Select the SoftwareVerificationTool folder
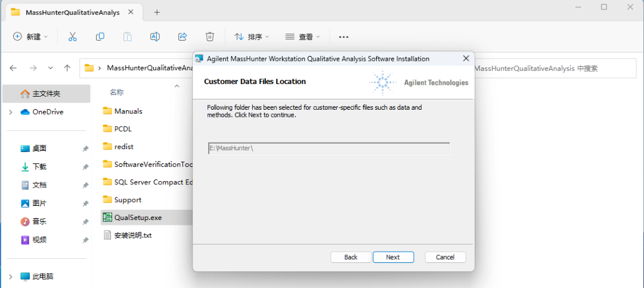The height and width of the screenshot is (288, 644). point(147,165)
